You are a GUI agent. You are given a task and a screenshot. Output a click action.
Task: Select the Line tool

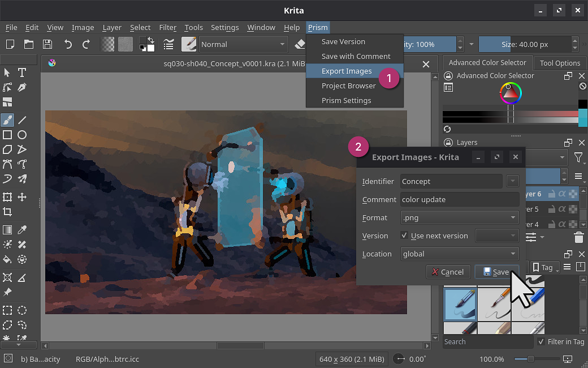pyautogui.click(x=22, y=120)
